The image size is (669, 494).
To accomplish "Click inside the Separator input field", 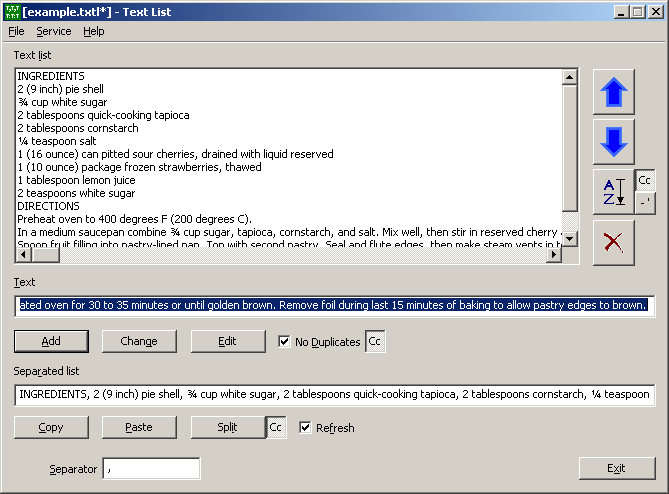I will (151, 468).
